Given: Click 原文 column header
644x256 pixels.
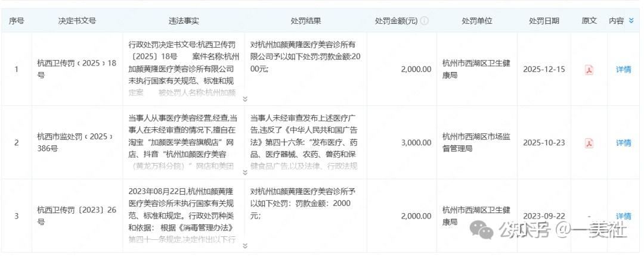Looking at the screenshot, I should click(x=589, y=21).
